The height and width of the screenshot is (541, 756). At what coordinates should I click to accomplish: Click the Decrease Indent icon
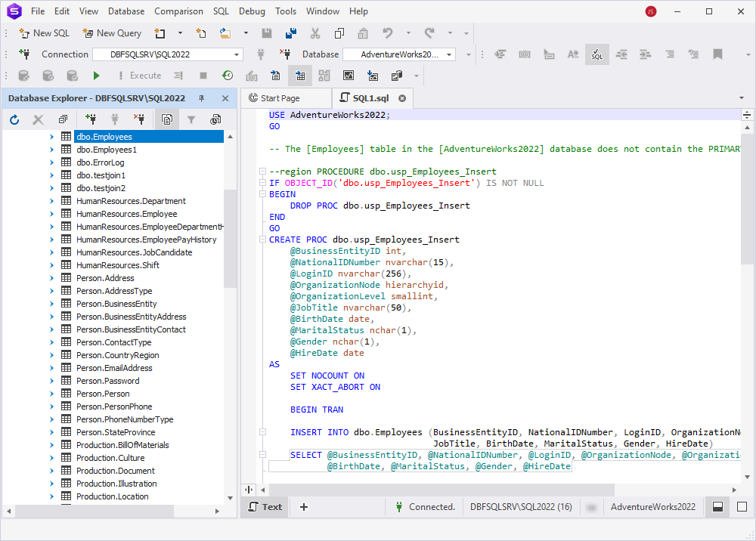click(x=621, y=54)
